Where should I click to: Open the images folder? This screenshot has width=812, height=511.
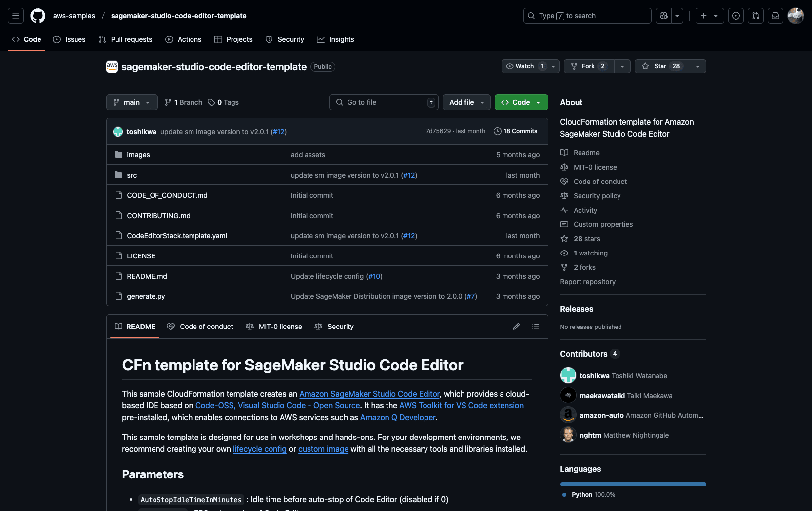tap(138, 155)
